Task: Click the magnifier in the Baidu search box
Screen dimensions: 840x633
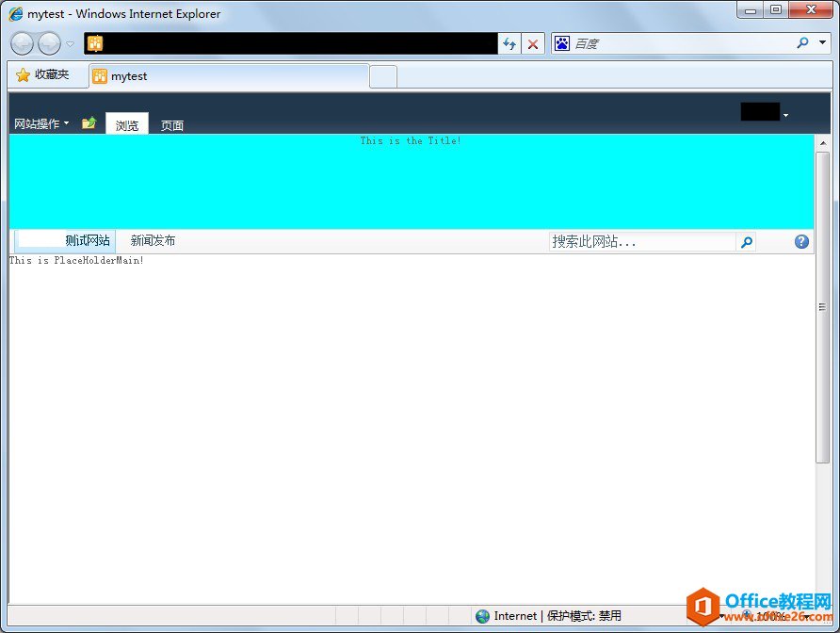Action: [802, 43]
